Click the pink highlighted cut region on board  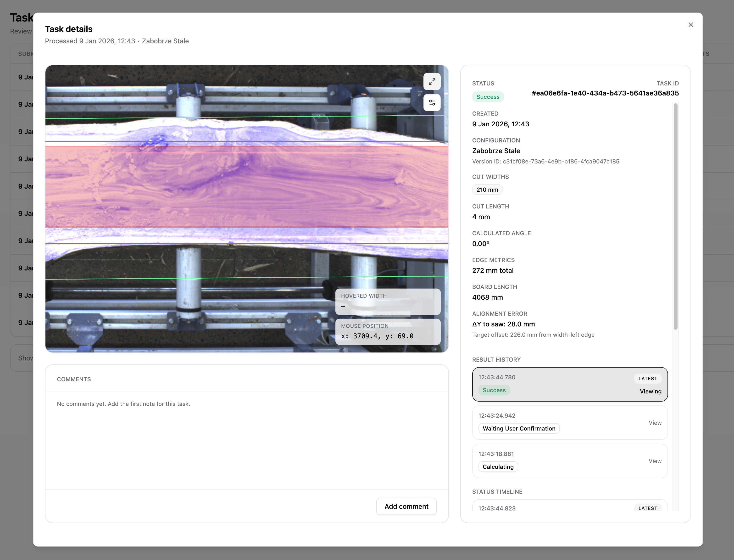pos(247,187)
